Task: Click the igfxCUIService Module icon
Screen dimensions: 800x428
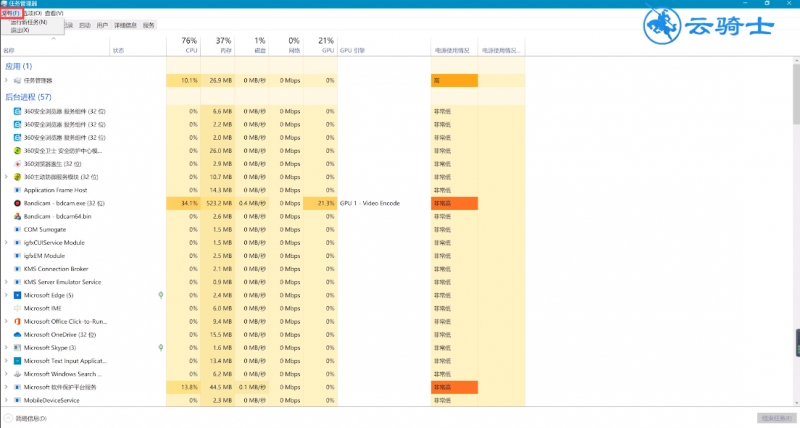Action: click(17, 243)
